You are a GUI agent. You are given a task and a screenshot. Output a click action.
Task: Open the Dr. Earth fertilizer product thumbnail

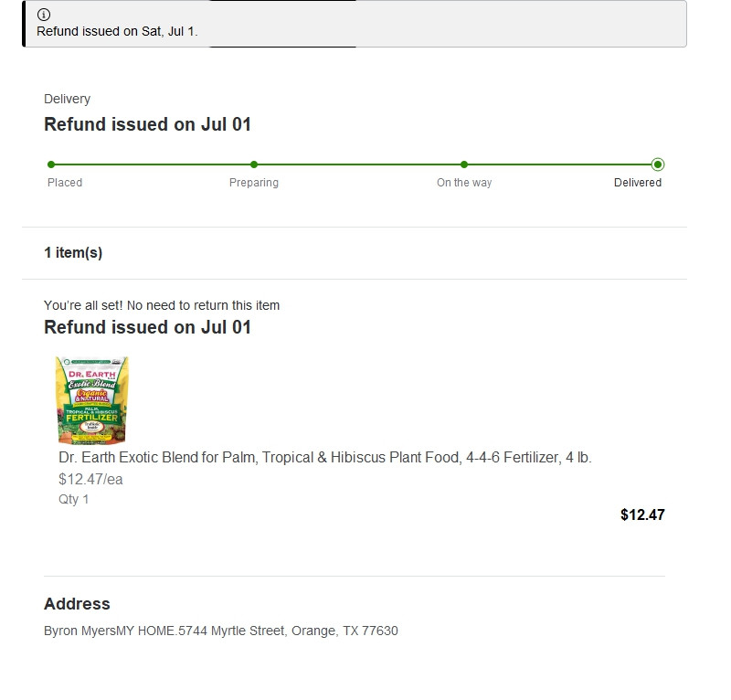coord(91,400)
